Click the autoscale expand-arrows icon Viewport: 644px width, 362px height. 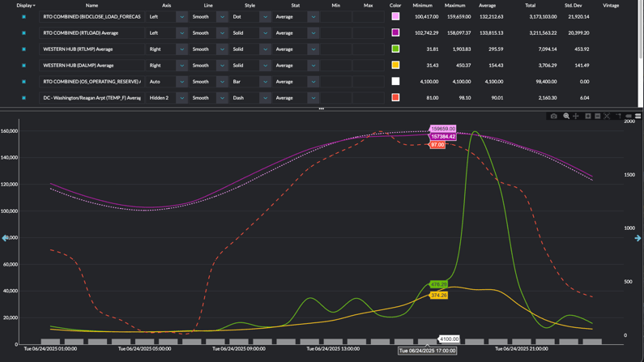coord(607,116)
